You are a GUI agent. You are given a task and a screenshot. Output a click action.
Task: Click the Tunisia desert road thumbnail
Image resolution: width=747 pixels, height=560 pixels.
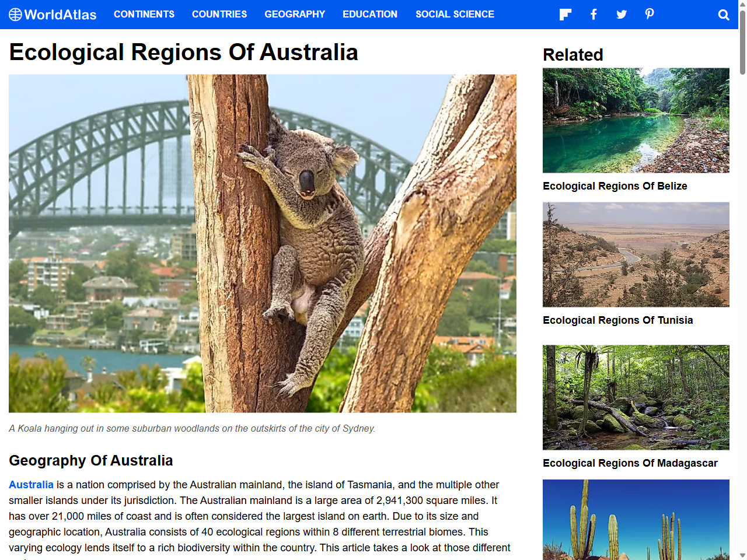coord(636,254)
